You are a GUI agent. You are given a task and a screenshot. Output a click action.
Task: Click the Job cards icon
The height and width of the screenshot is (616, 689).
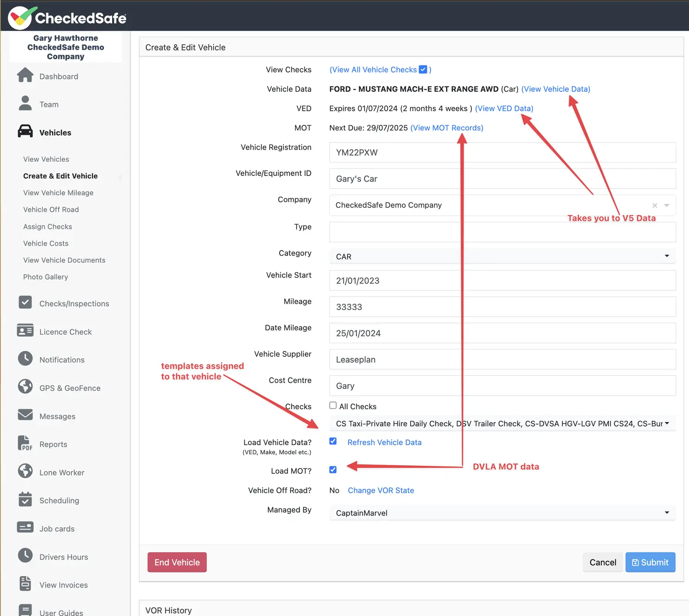point(25,527)
